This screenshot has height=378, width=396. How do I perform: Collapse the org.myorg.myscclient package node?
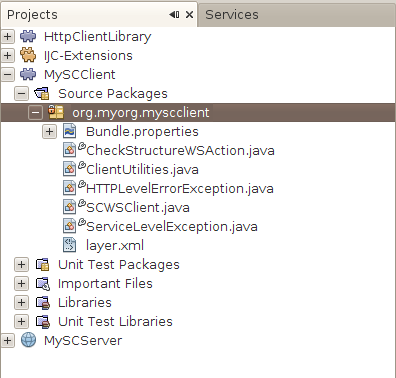pyautogui.click(x=35, y=113)
